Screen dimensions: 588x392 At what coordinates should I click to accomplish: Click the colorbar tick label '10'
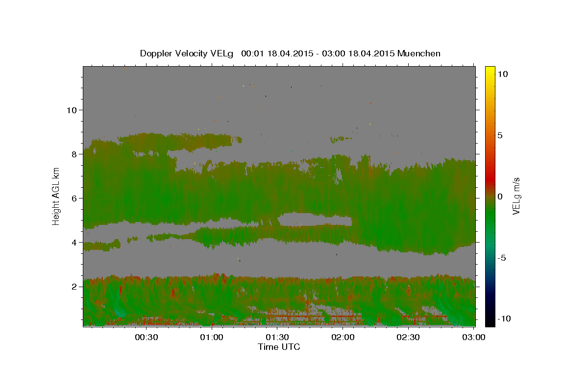tap(502, 73)
